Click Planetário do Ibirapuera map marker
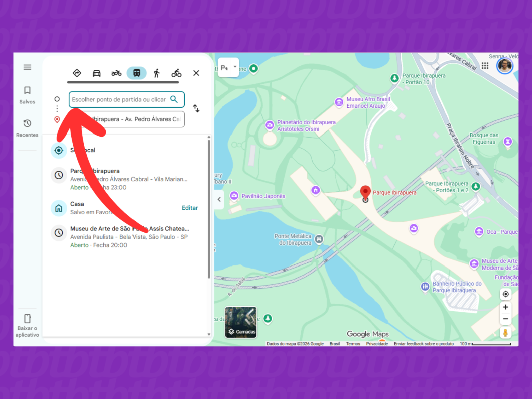 tap(270, 125)
